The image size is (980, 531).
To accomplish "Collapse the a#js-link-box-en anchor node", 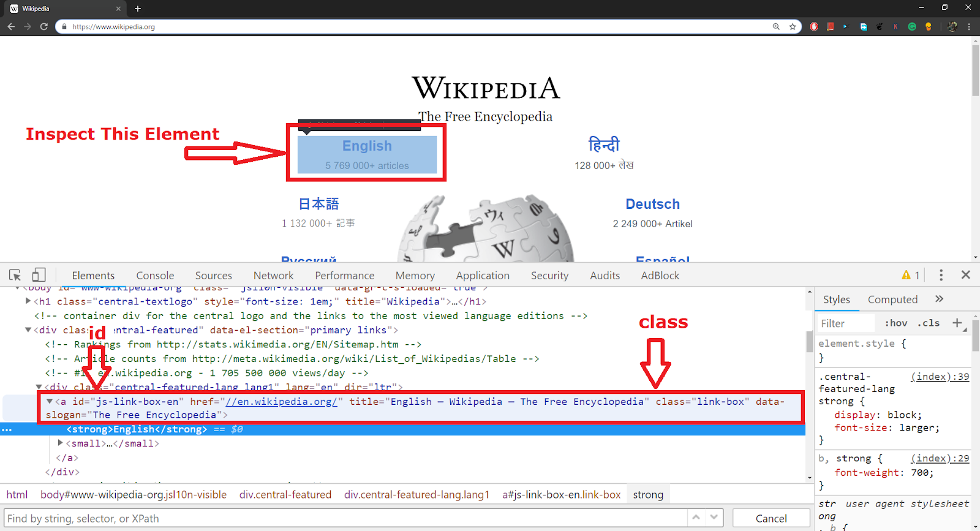I will pyautogui.click(x=50, y=401).
